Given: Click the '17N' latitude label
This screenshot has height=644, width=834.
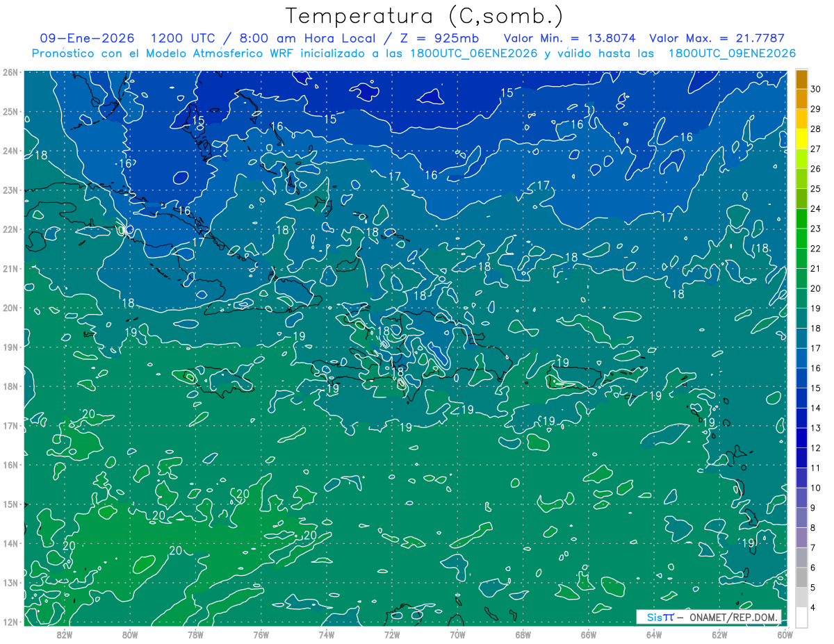Looking at the screenshot, I should pos(10,426).
